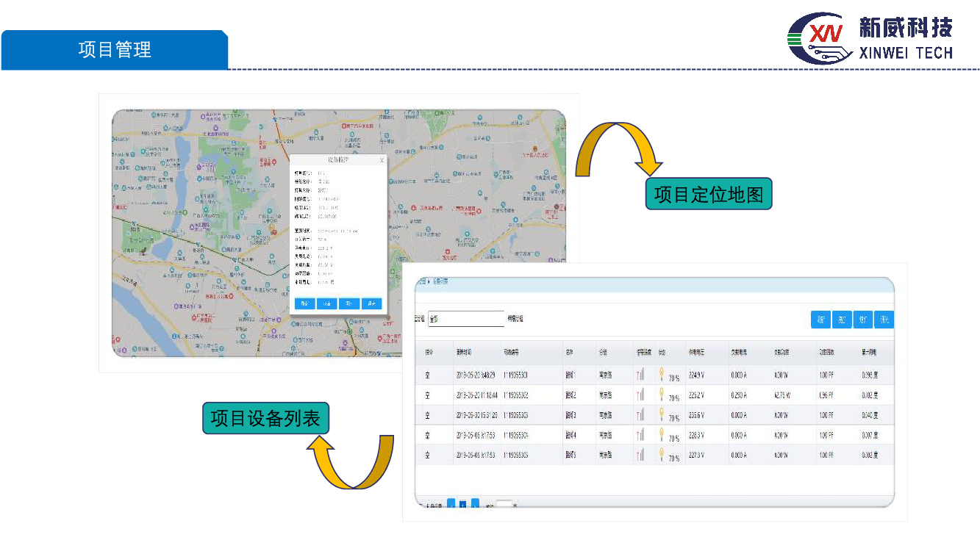Close the 设备监控 popup with the X
Screen dimensions: 980x551
pyautogui.click(x=382, y=159)
